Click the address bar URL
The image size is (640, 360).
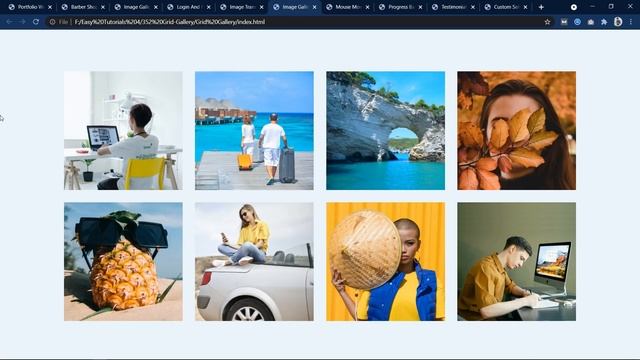(x=170, y=22)
